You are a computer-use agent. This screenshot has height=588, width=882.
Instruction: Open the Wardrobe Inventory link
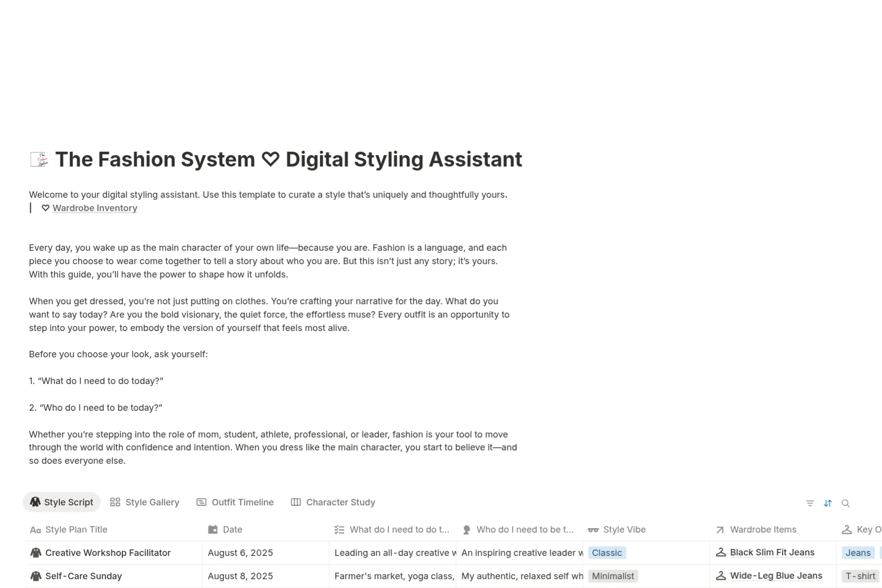point(95,208)
